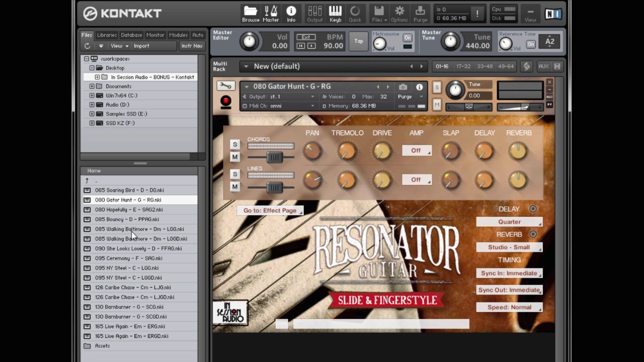Select next instrument arrow in header
644x362 pixels.
(388, 87)
